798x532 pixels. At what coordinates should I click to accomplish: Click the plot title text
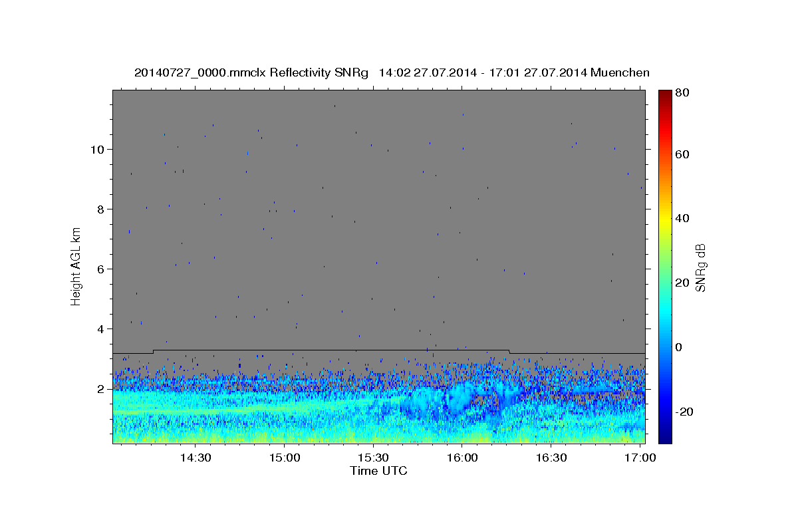click(x=392, y=72)
